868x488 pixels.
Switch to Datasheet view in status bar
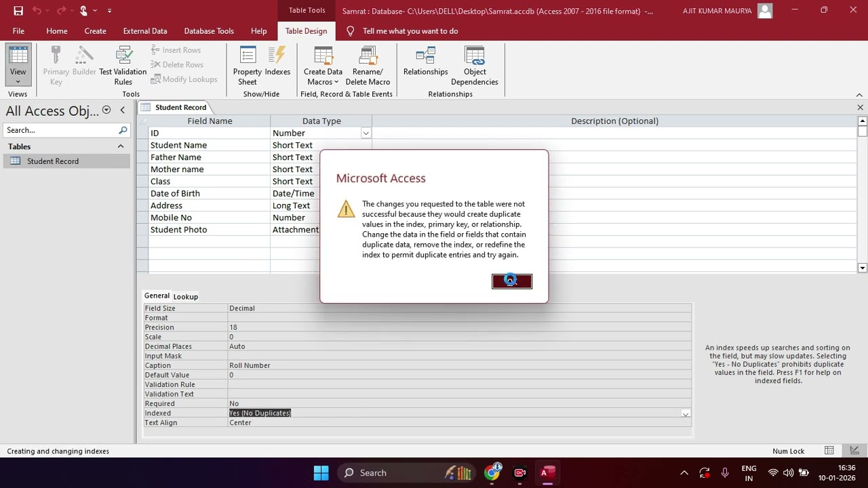pyautogui.click(x=829, y=451)
